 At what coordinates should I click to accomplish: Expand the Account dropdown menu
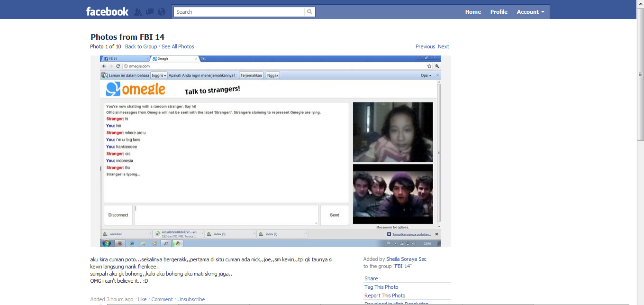pyautogui.click(x=530, y=12)
